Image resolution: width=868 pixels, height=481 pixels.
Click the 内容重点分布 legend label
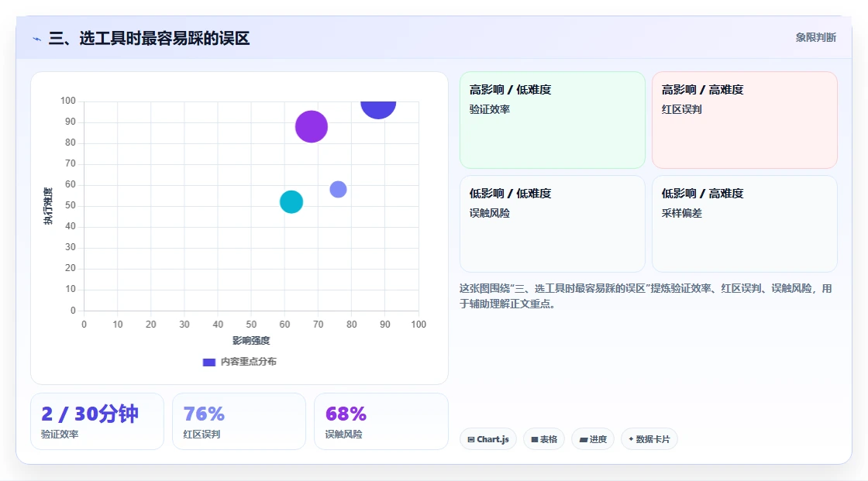[248, 362]
